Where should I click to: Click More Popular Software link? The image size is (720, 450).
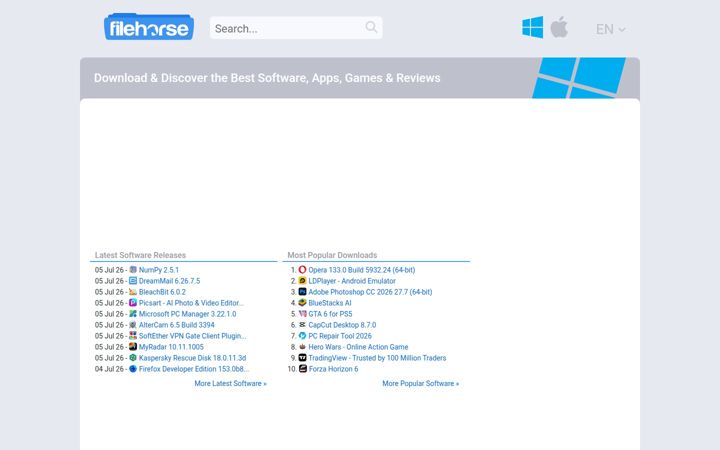click(x=421, y=383)
